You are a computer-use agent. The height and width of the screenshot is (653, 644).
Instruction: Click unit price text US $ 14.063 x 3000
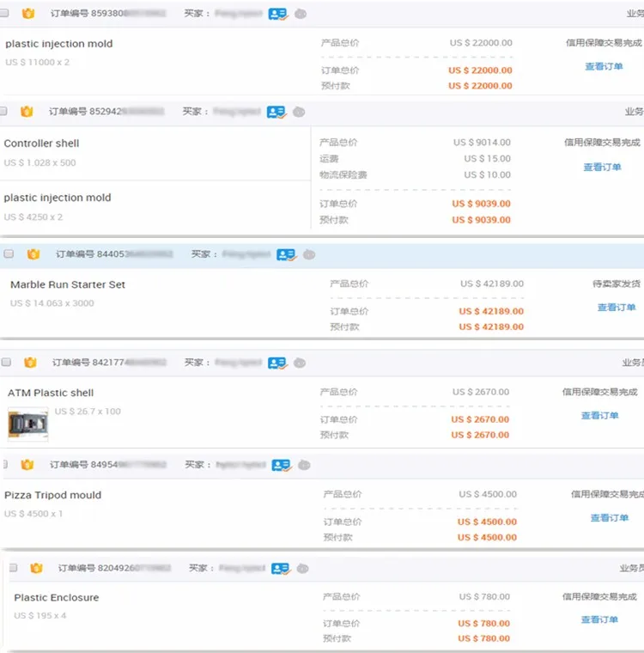pyautogui.click(x=52, y=303)
